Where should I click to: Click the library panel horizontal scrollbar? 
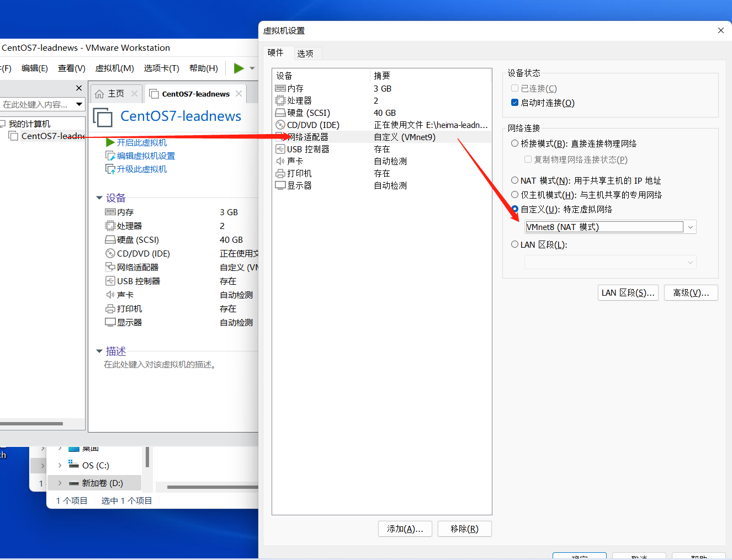[x=31, y=424]
